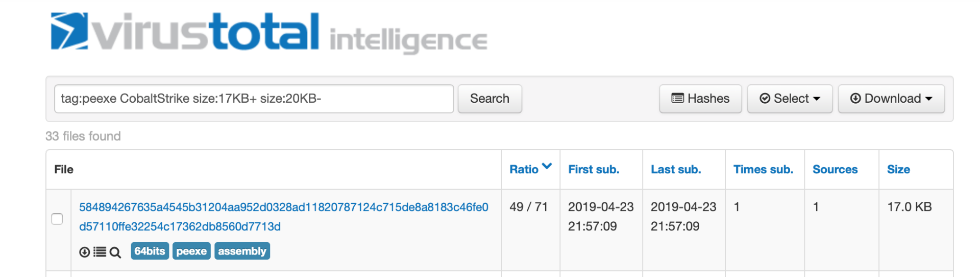Open the 584894267635a... file hash link

(x=283, y=207)
